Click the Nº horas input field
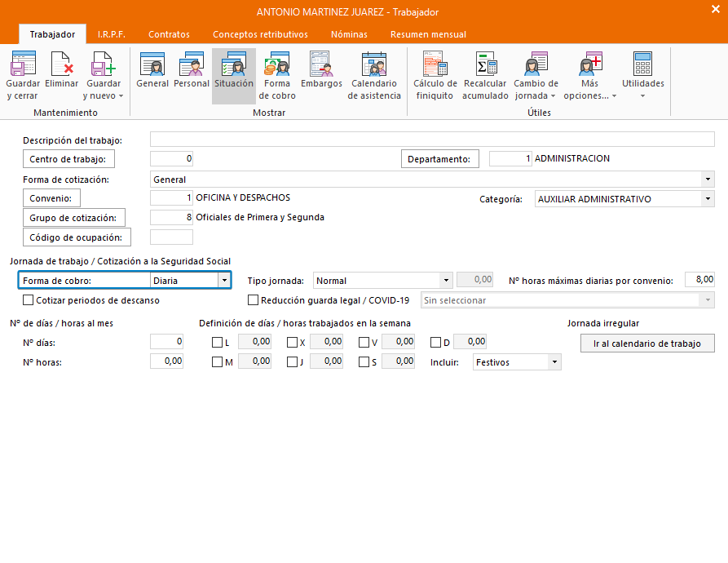This screenshot has height=563, width=728. pos(166,361)
